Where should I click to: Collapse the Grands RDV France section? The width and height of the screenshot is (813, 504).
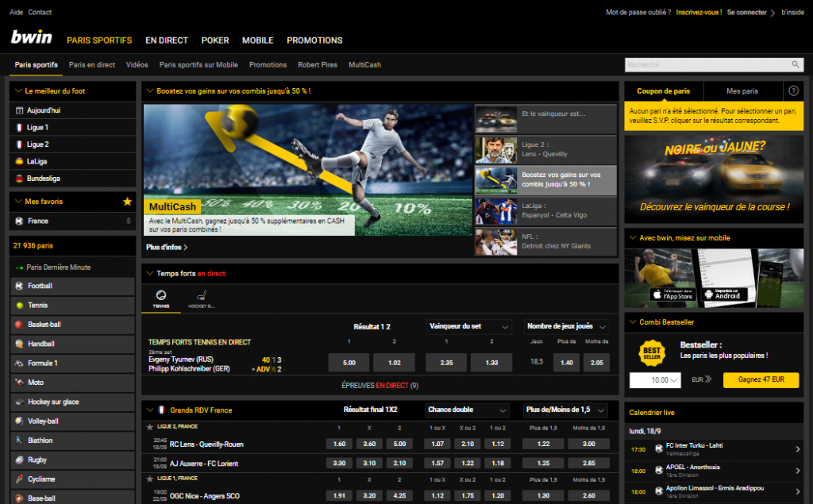point(150,410)
